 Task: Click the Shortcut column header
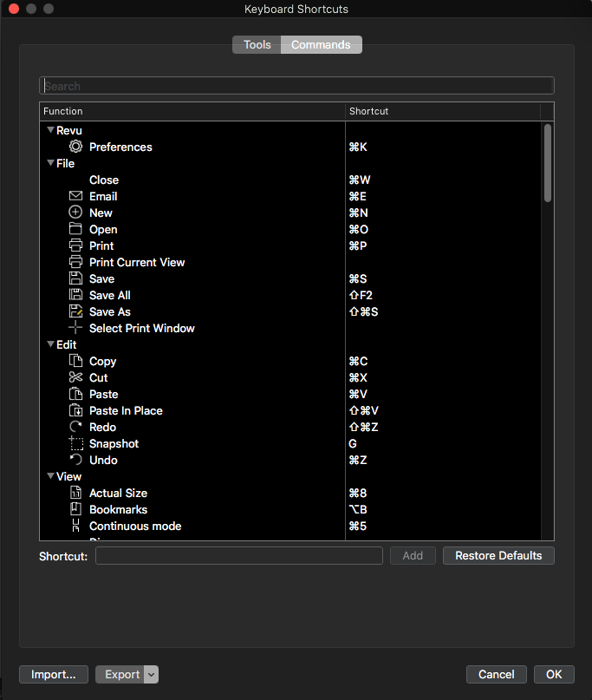coord(443,111)
